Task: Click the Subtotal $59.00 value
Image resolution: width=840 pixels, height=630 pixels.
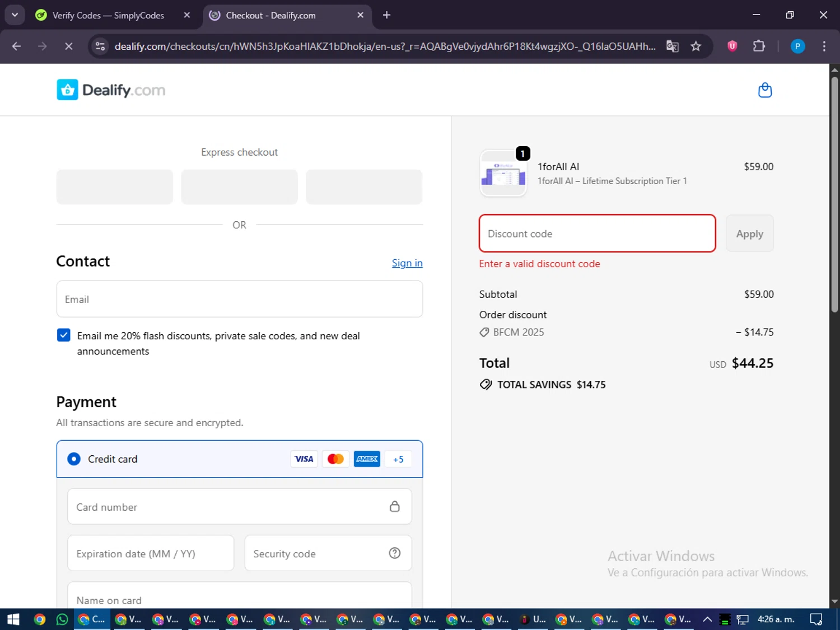Action: (x=759, y=295)
